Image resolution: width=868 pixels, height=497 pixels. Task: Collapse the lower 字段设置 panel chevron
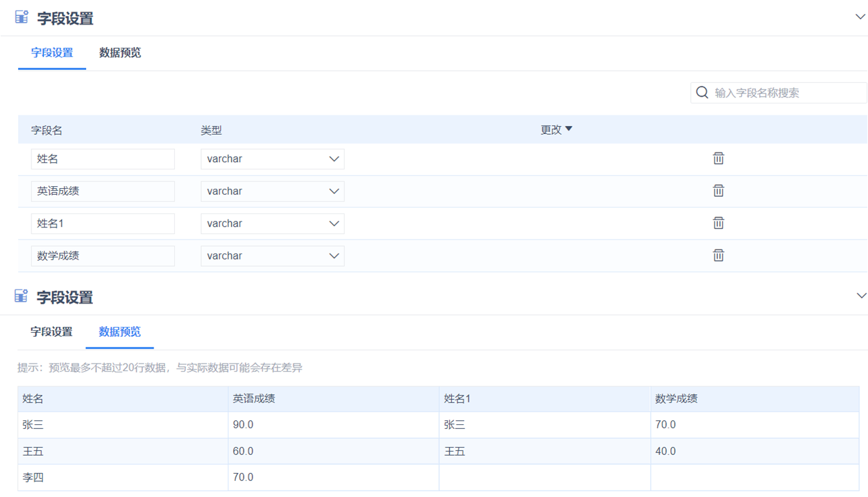[x=861, y=296]
